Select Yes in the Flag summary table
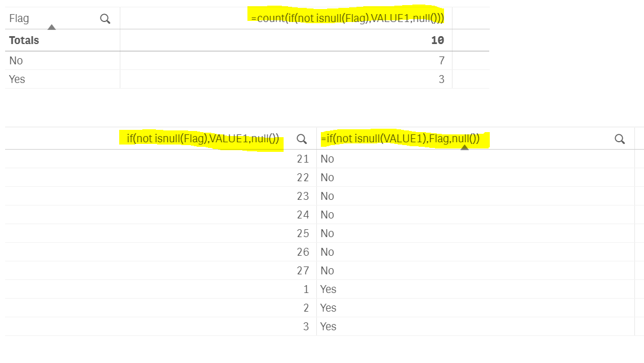 tap(17, 79)
